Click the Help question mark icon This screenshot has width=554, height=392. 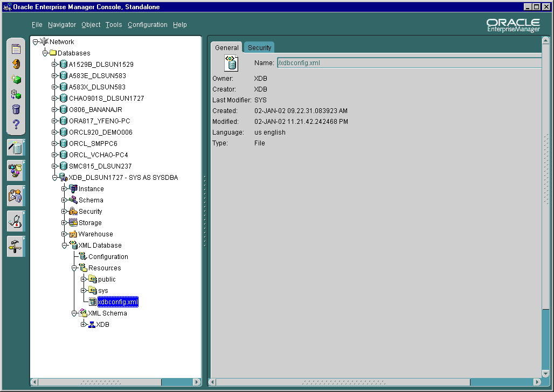(16, 124)
